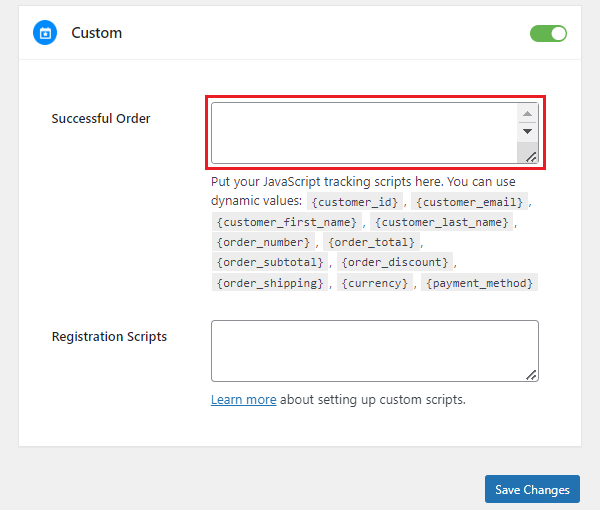
Task: Click the {payment_method} dynamic value tag
Action: tap(480, 283)
